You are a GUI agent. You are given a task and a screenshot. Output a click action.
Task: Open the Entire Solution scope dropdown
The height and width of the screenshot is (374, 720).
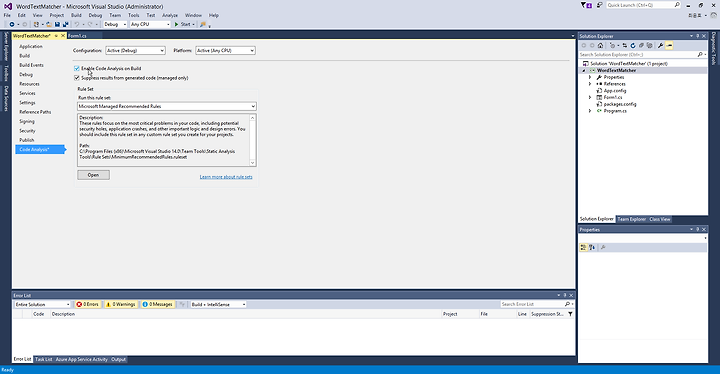[42, 304]
